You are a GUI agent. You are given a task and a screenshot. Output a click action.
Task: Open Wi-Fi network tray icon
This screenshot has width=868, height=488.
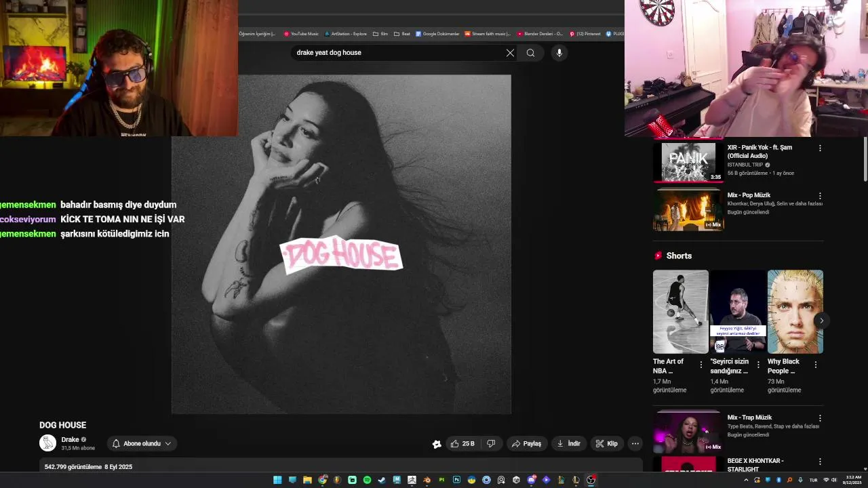click(826, 480)
